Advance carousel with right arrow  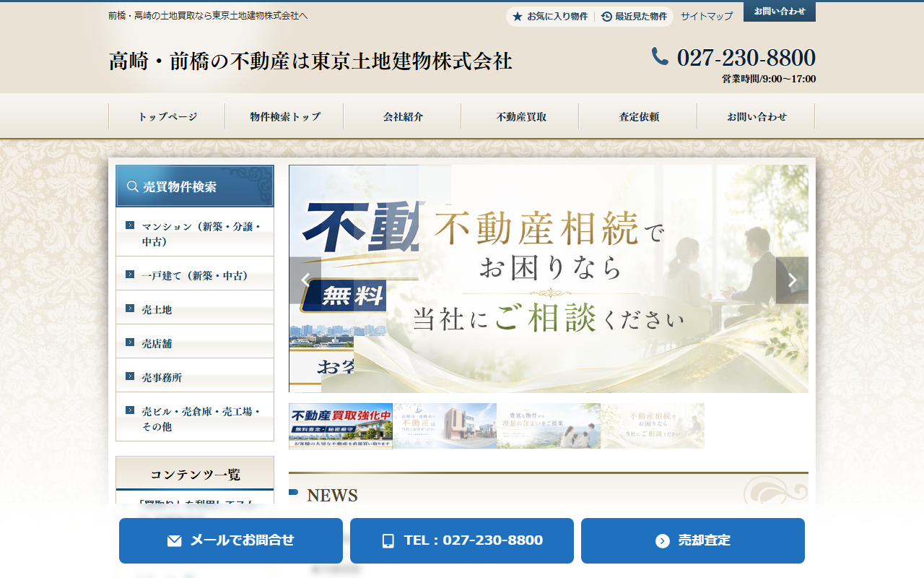pyautogui.click(x=792, y=280)
